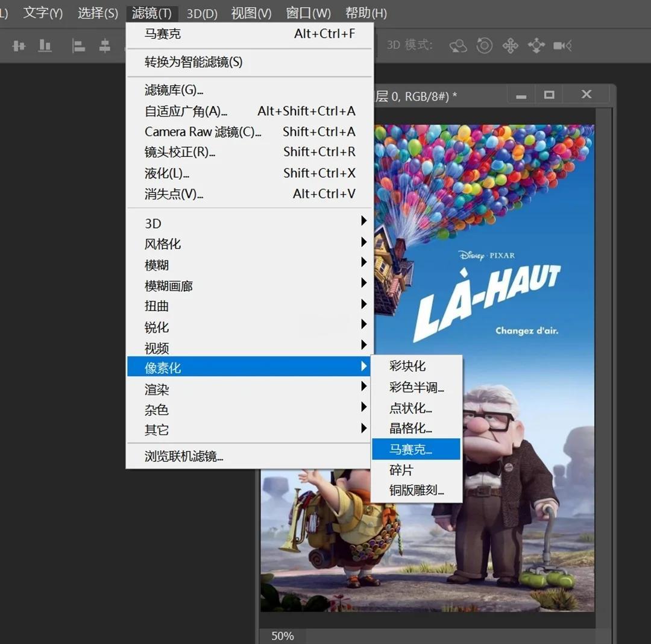Click 浏览联机滤镜... entry
The width and height of the screenshot is (651, 644).
coord(184,456)
